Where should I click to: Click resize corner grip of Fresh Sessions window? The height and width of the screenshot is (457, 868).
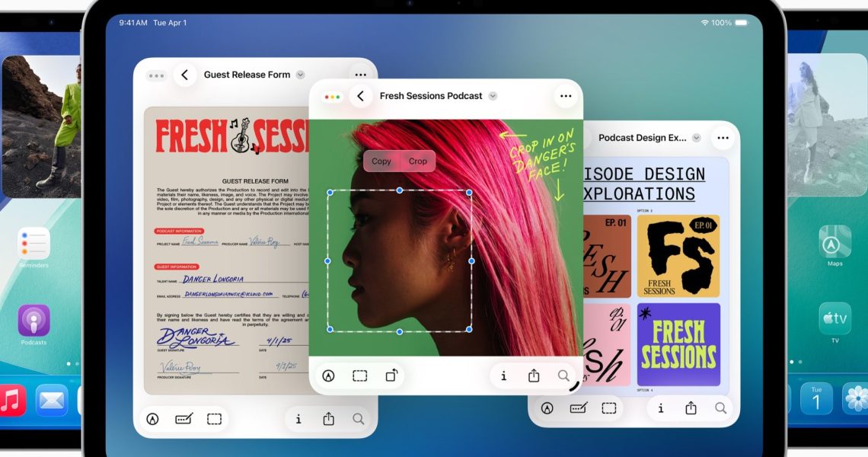click(x=574, y=385)
